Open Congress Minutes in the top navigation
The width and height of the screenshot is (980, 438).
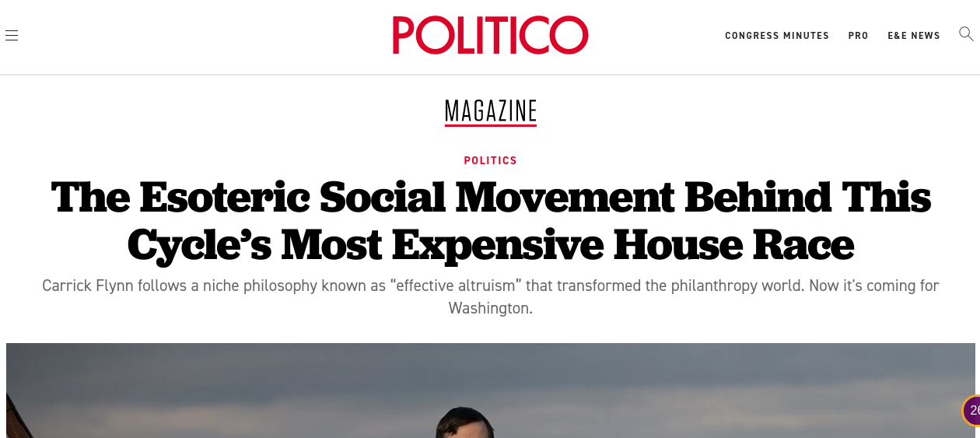click(x=776, y=36)
